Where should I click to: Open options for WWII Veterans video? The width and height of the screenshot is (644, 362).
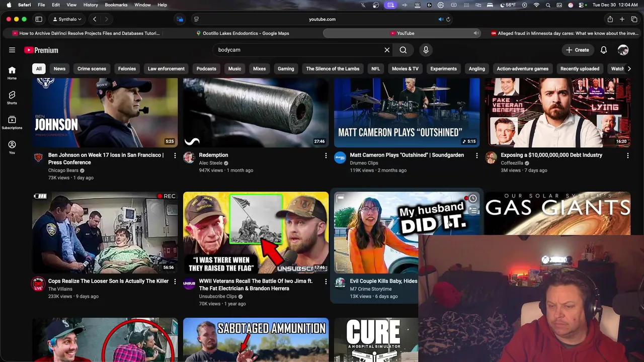(326, 282)
